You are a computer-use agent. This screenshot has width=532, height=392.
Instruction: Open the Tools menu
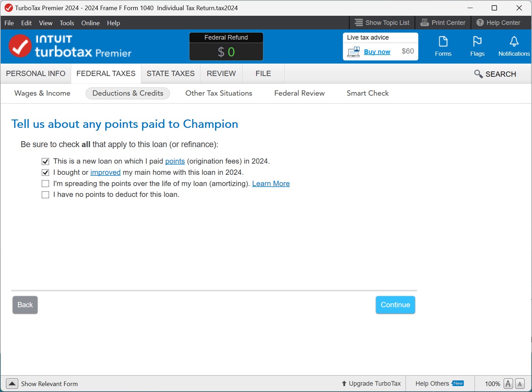pos(67,23)
